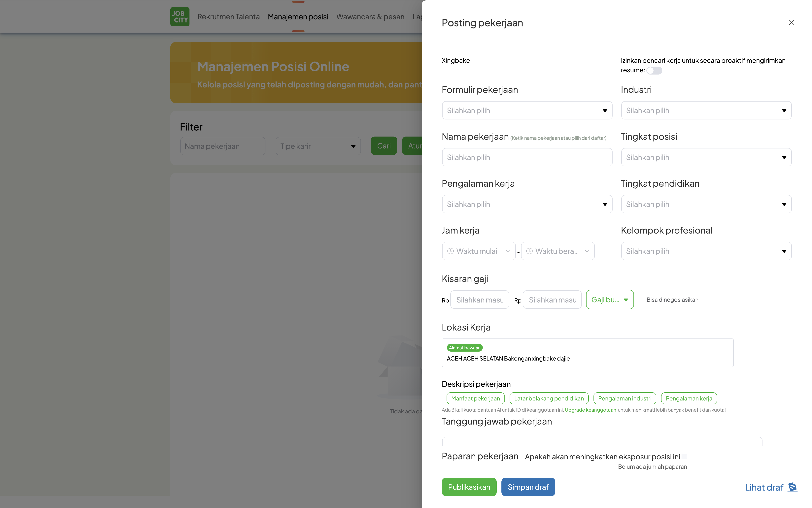Open the Kelompok profesional dropdown

pyautogui.click(x=706, y=251)
